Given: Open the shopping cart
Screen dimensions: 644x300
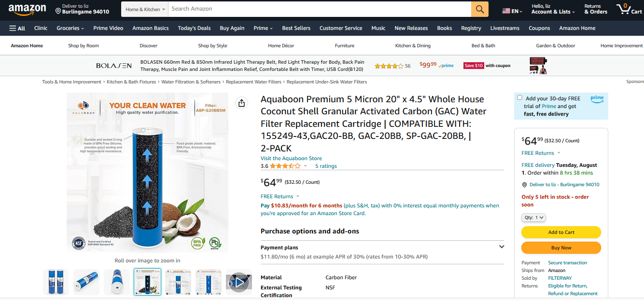Looking at the screenshot, I should coord(629,9).
